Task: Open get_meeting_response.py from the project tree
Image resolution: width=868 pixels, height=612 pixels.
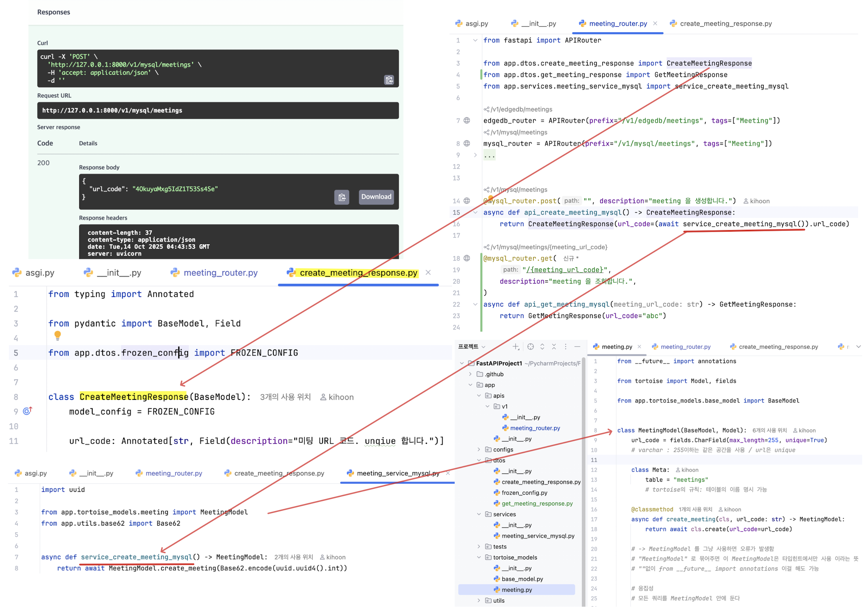Action: [x=537, y=503]
